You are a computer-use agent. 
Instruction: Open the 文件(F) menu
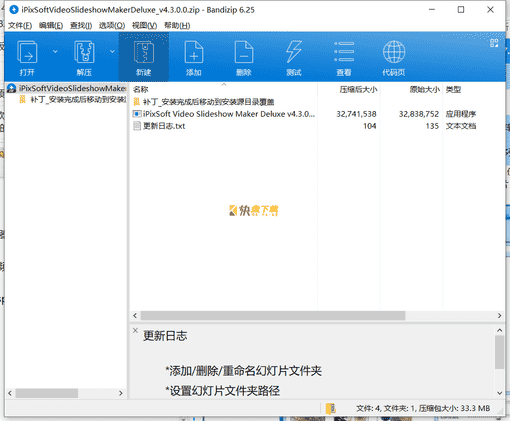(20, 25)
